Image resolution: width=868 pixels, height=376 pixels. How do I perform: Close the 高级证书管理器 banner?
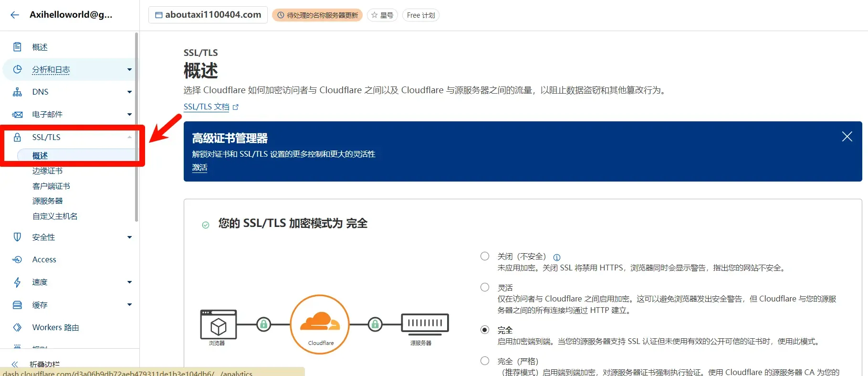coord(847,137)
